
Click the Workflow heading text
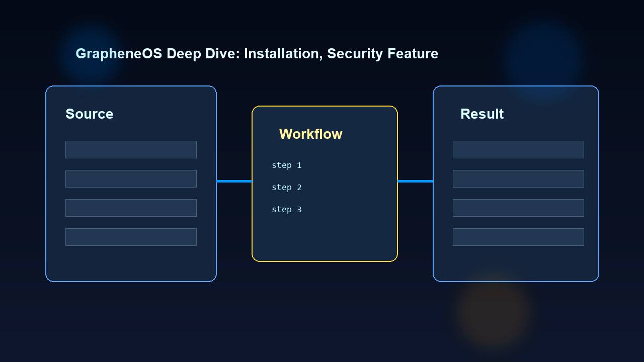click(310, 134)
